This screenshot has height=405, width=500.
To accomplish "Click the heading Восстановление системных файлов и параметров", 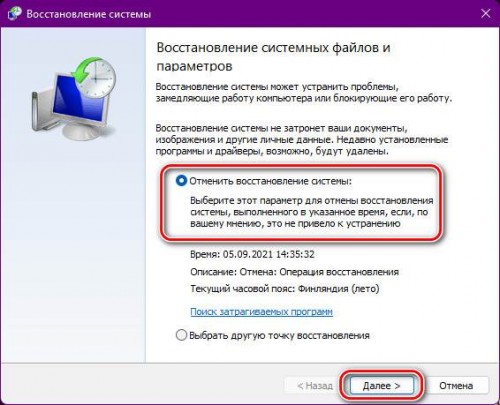I will pyautogui.click(x=273, y=57).
